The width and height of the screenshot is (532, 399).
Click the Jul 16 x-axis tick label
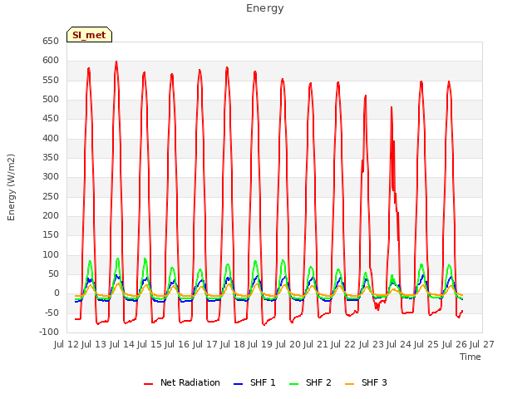tap(177, 344)
